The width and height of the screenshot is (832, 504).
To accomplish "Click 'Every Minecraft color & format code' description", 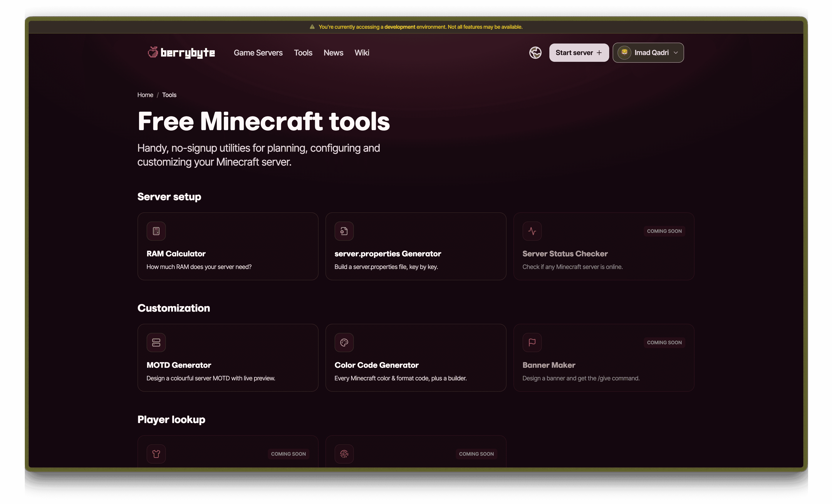I will coord(401,378).
